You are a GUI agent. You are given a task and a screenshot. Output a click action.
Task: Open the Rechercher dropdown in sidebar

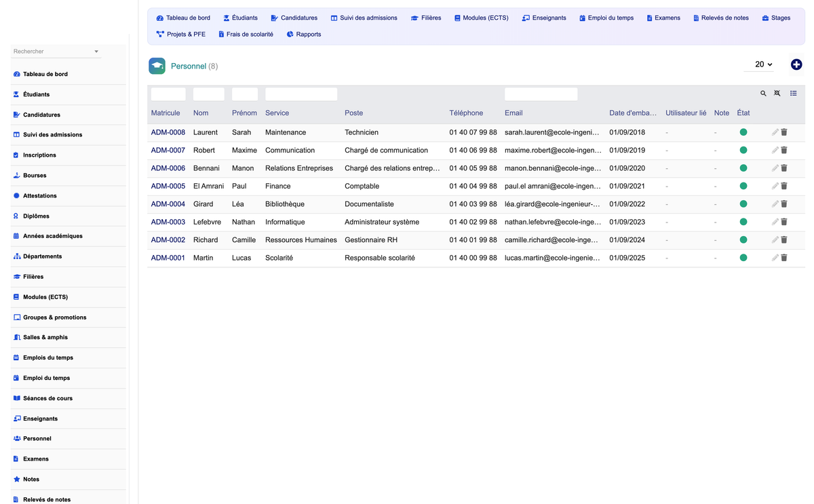[56, 52]
